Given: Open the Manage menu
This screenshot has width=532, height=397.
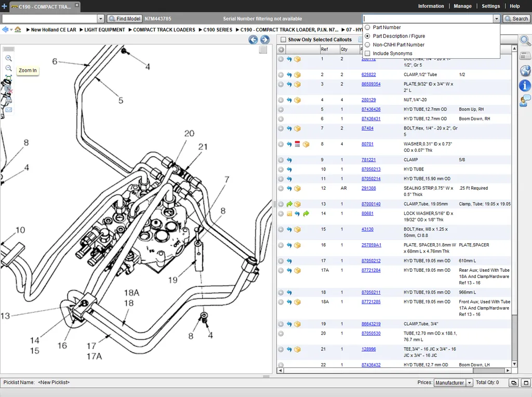Looking at the screenshot, I should click(x=462, y=6).
